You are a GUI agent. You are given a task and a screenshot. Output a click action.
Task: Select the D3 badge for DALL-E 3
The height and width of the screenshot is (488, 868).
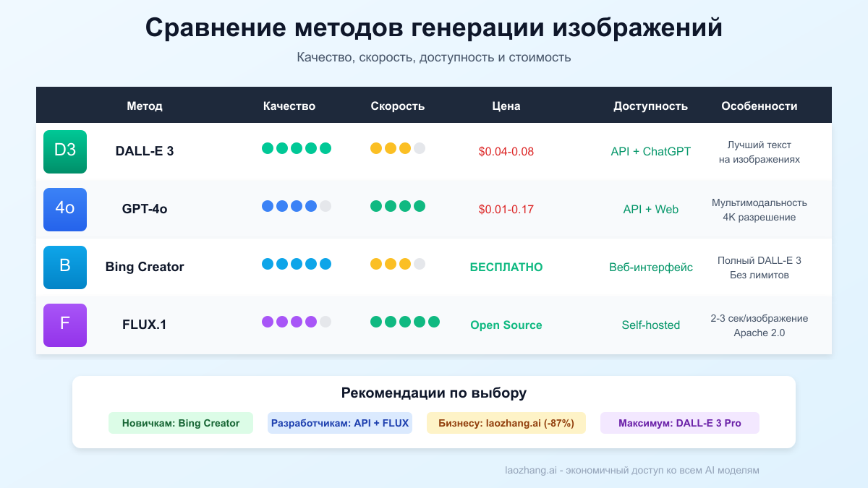pyautogui.click(x=64, y=152)
